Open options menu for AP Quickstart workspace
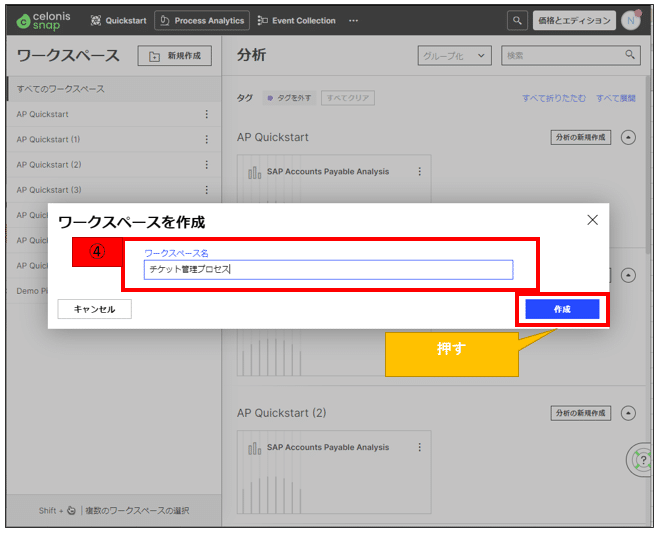Image resolution: width=659 pixels, height=534 pixels. pos(206,114)
